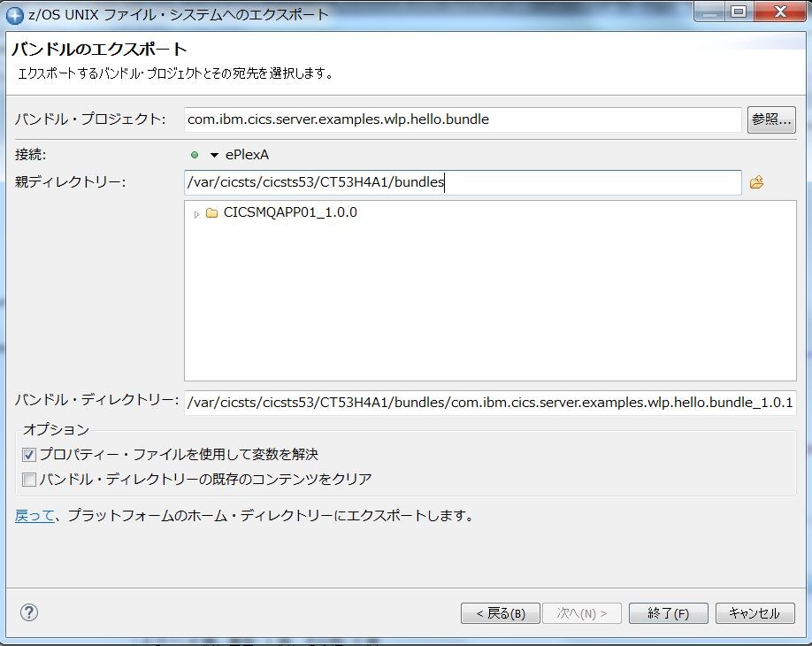The image size is (812, 646).
Task: Click the バンドル・ディレクトリー path field
Action: point(490,403)
